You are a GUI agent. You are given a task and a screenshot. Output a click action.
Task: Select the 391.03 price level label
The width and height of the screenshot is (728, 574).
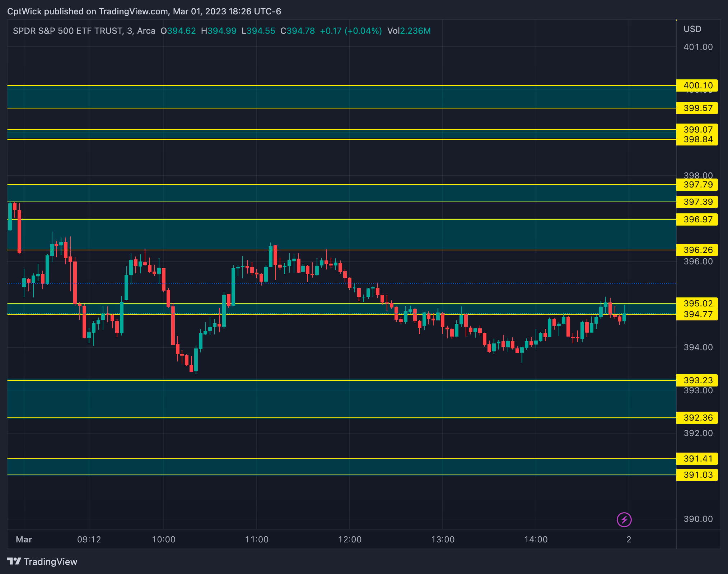[x=697, y=475]
